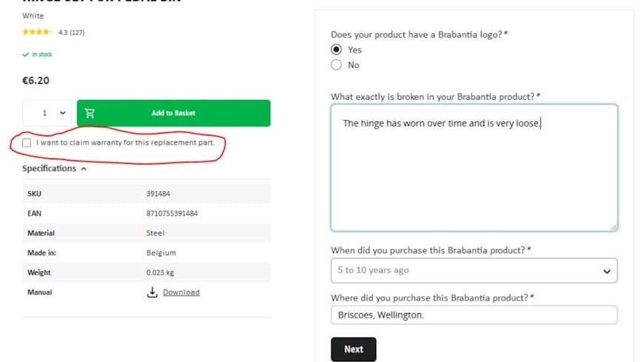Click the green In stock checkmark icon
The height and width of the screenshot is (362, 644).
pyautogui.click(x=25, y=54)
